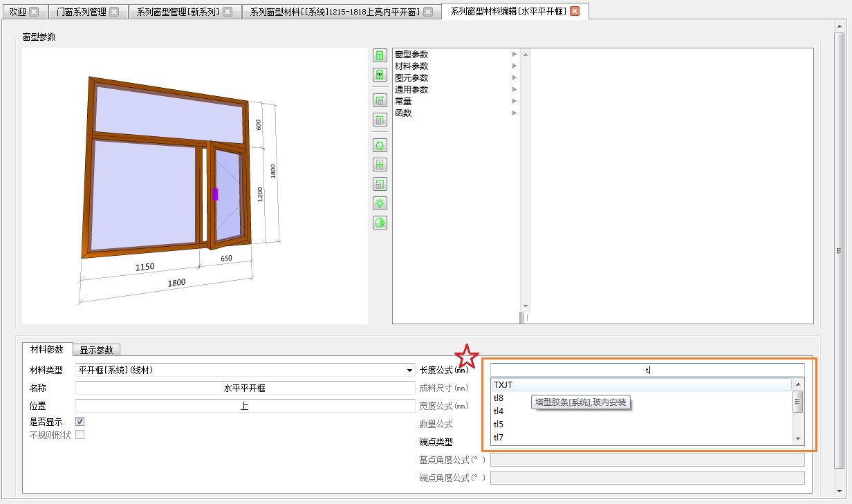Select TXJT from the autocomplete list

click(x=642, y=385)
